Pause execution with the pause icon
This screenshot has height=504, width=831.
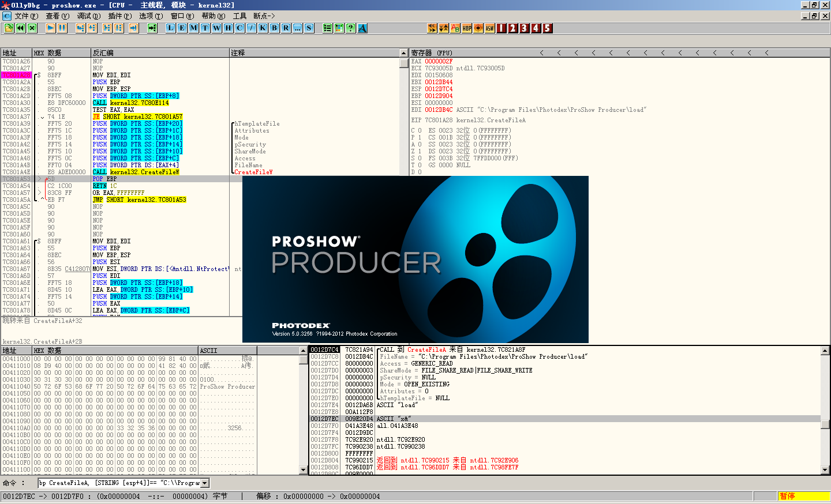[62, 28]
